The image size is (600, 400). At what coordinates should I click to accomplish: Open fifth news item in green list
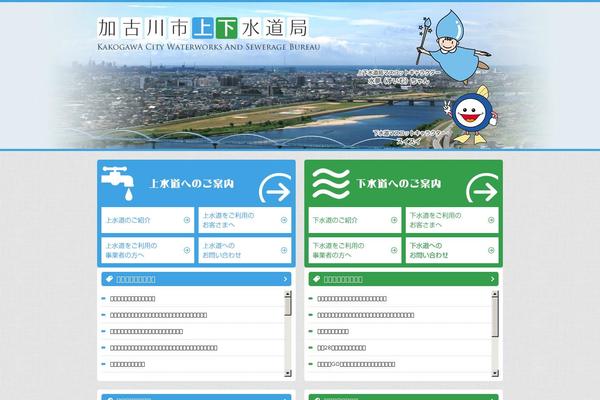click(x=356, y=364)
